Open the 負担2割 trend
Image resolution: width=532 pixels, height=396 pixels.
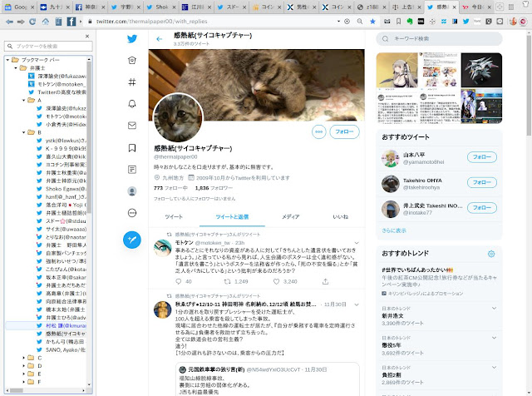coord(392,375)
